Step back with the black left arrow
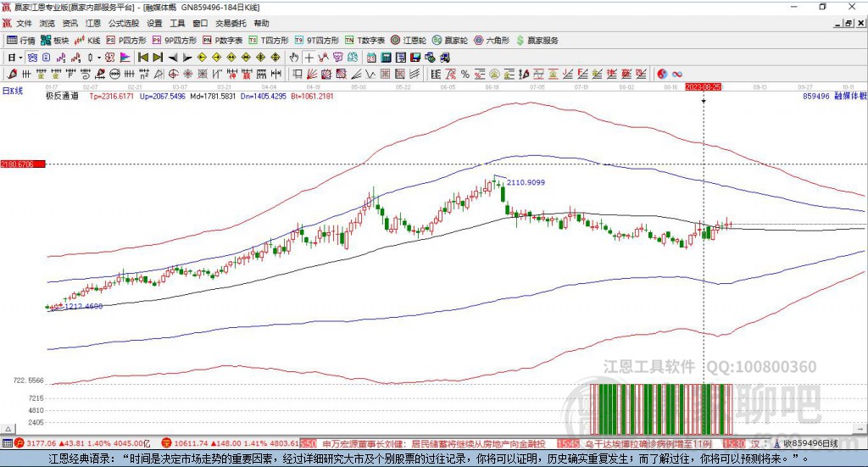Image resolution: width=868 pixels, height=467 pixels. [x=173, y=58]
